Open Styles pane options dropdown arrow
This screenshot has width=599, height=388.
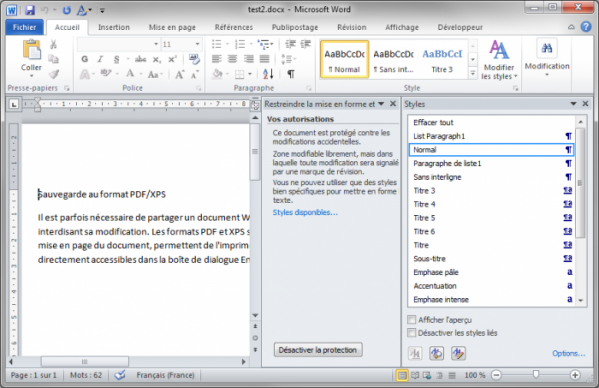[573, 104]
